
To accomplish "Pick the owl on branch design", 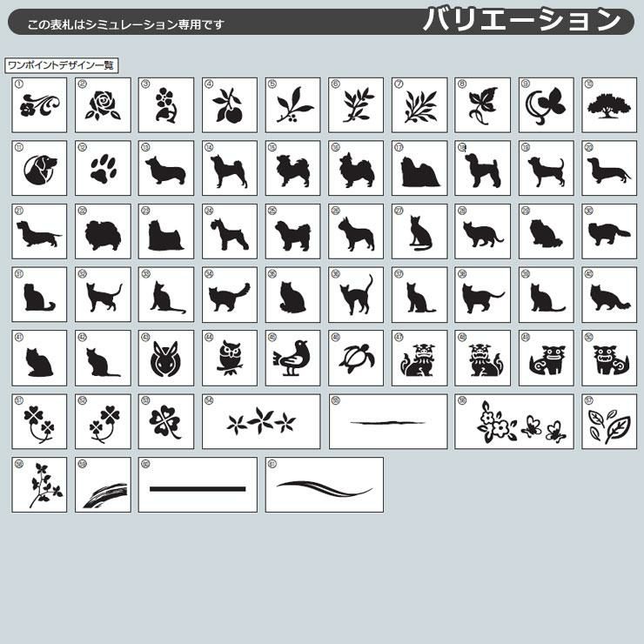I will [x=230, y=359].
